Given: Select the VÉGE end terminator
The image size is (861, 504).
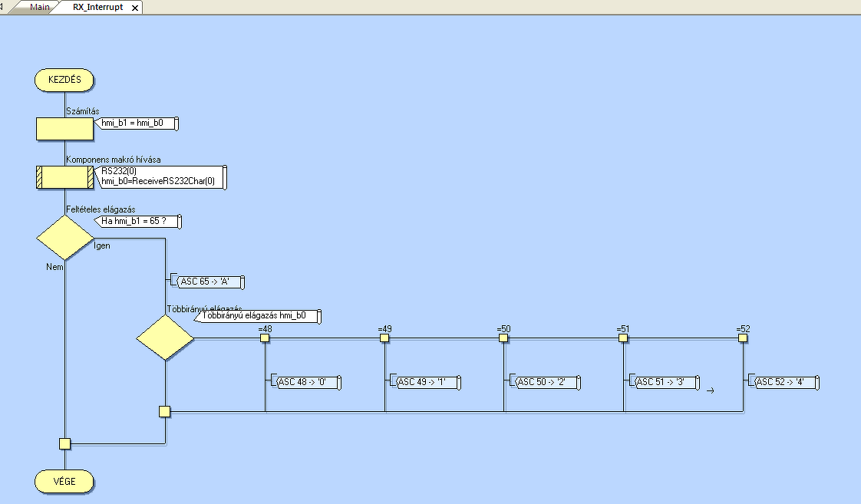Looking at the screenshot, I should 64,482.
